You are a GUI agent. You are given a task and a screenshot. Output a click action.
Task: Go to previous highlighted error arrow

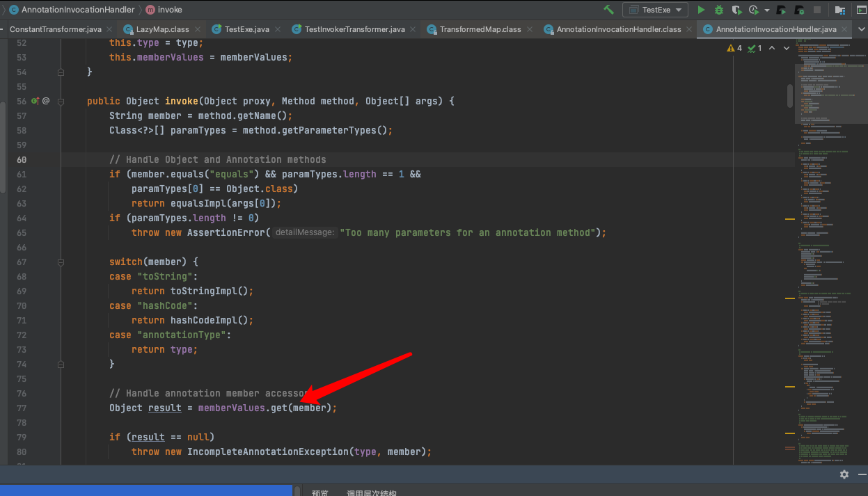click(x=773, y=48)
